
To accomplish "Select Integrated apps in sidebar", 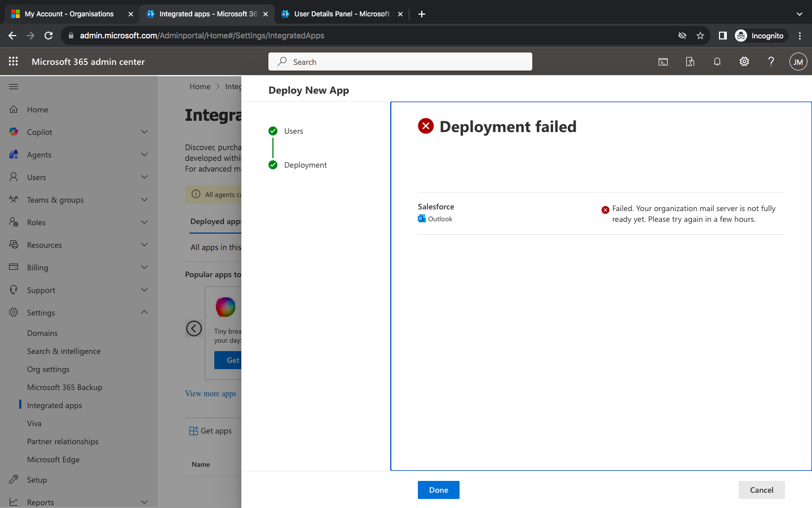I will [55, 405].
